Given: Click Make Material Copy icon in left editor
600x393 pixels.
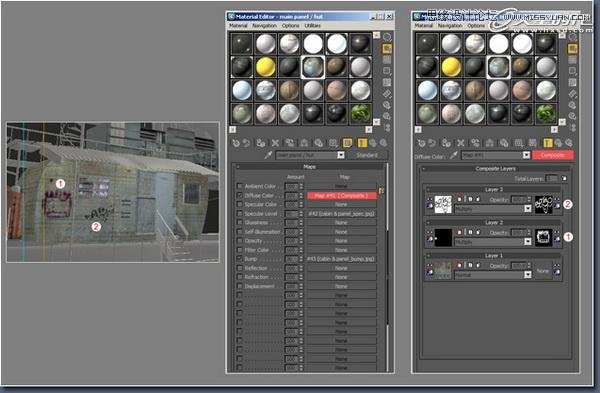Looking at the screenshot, I should [x=290, y=143].
